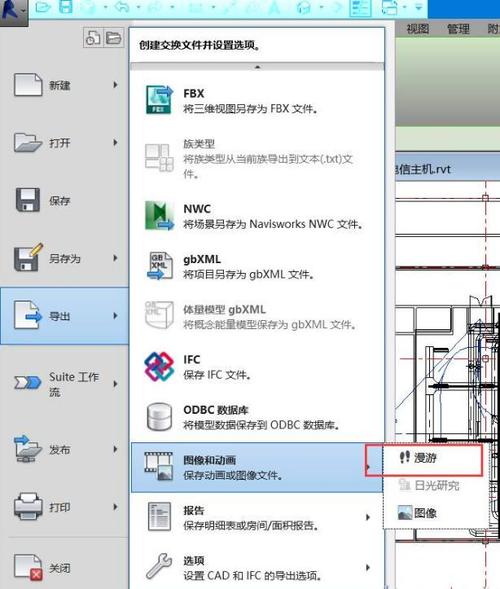The width and height of the screenshot is (500, 589).
Task: Click the Suite 工作流 arrows icon
Action: pos(28,383)
